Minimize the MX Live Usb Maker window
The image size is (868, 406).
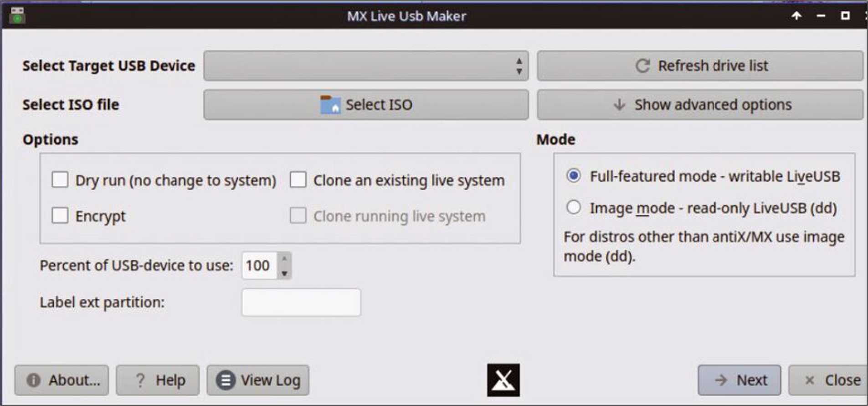821,16
